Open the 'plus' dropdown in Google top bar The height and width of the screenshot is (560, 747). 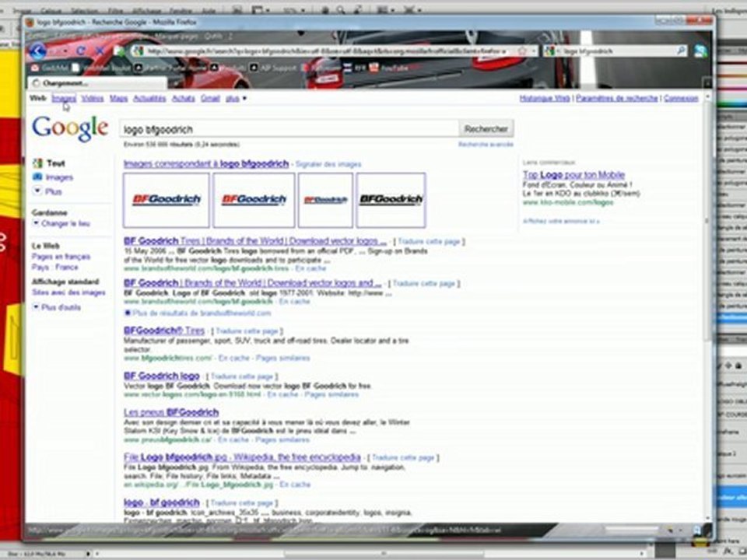[237, 99]
